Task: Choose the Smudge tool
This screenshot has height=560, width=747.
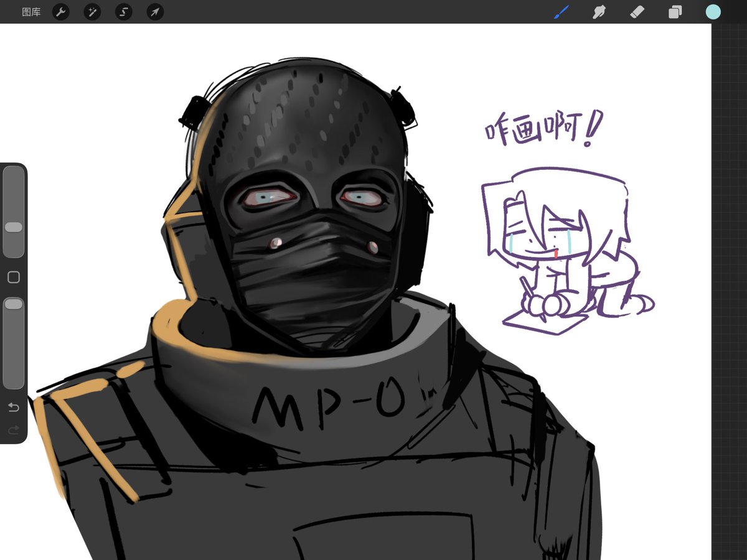Action: pyautogui.click(x=598, y=12)
